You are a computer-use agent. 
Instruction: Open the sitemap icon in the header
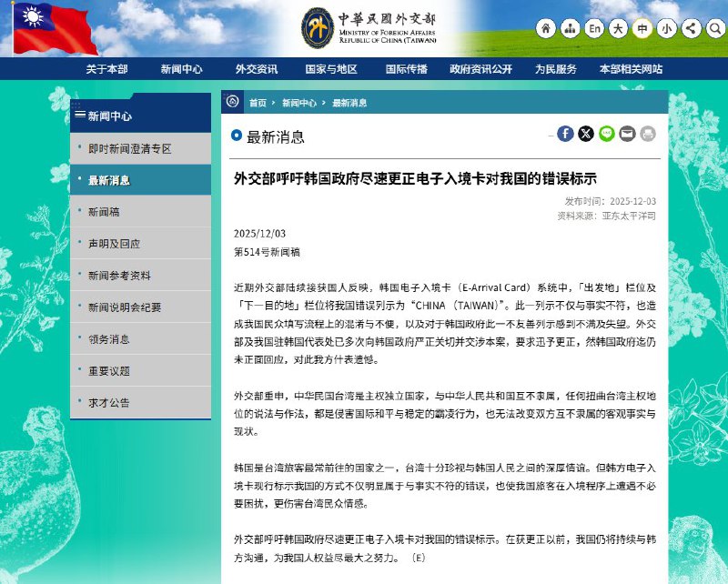click(570, 29)
